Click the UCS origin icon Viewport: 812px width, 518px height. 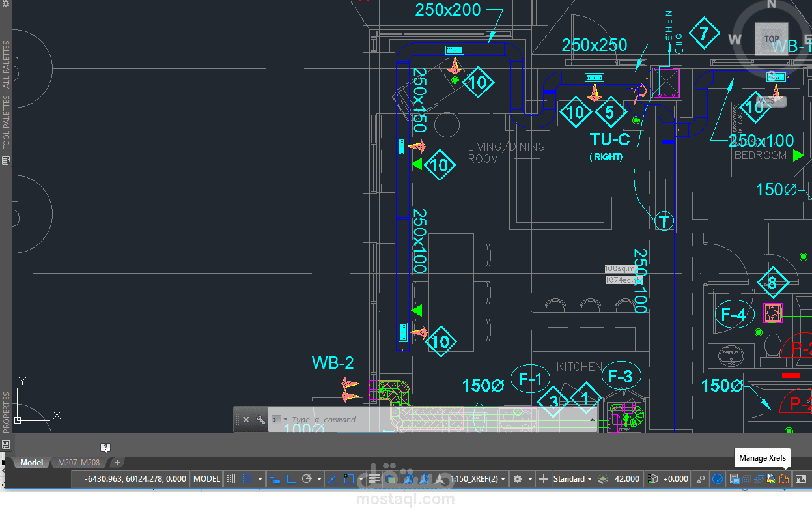click(x=18, y=420)
